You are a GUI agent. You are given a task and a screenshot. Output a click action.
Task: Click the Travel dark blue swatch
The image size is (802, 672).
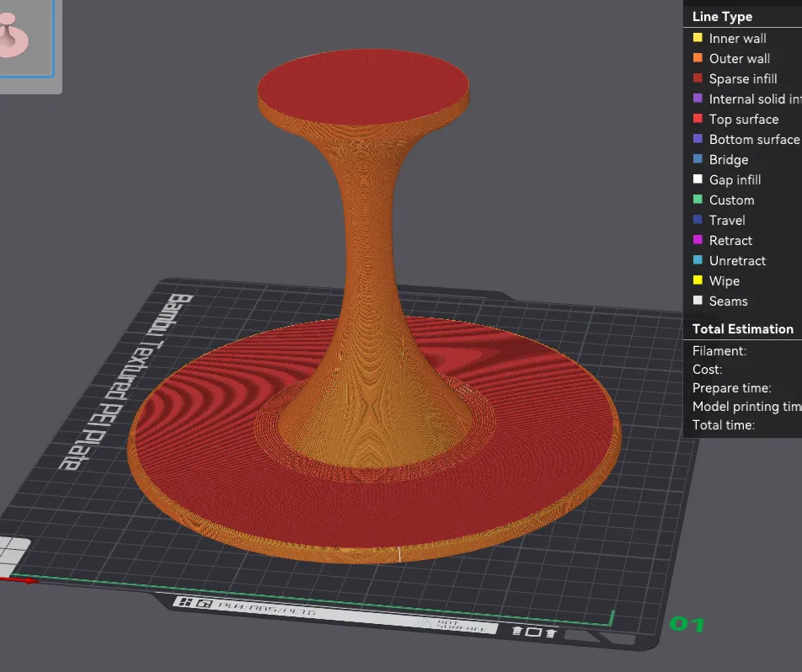tap(698, 220)
